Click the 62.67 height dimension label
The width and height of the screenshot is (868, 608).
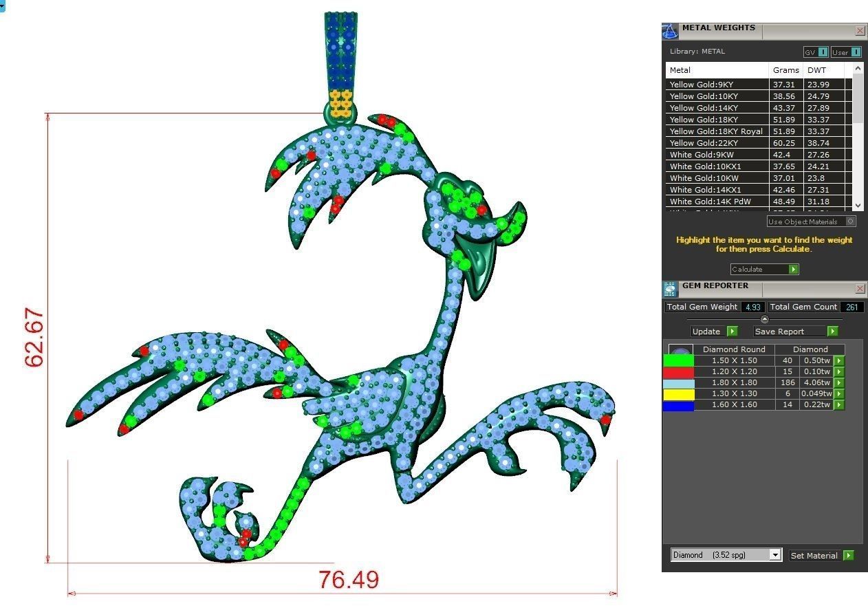click(34, 338)
